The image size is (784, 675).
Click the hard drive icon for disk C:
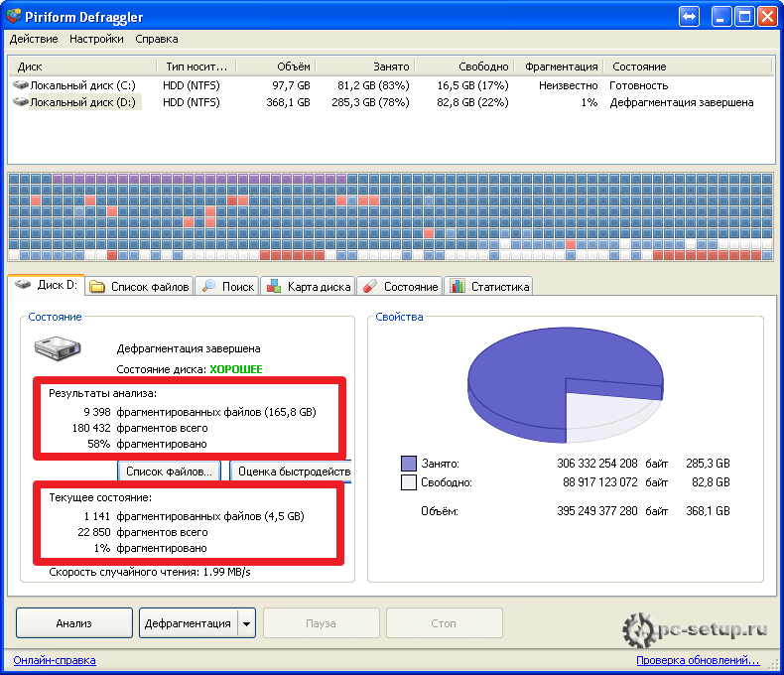(21, 85)
